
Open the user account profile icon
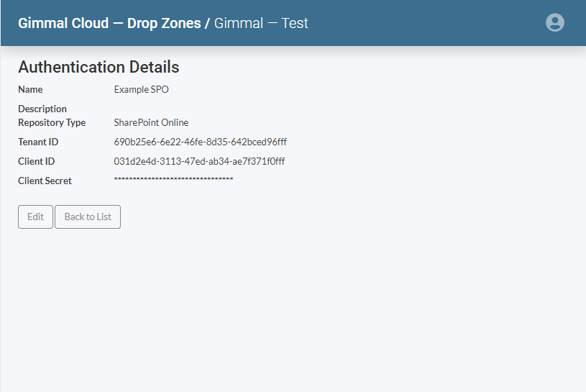pos(554,22)
